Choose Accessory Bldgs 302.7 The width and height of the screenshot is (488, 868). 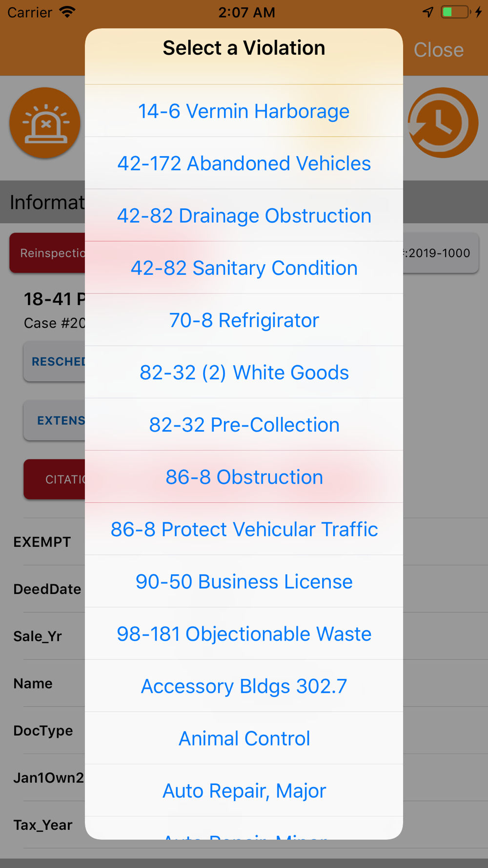coord(244,686)
